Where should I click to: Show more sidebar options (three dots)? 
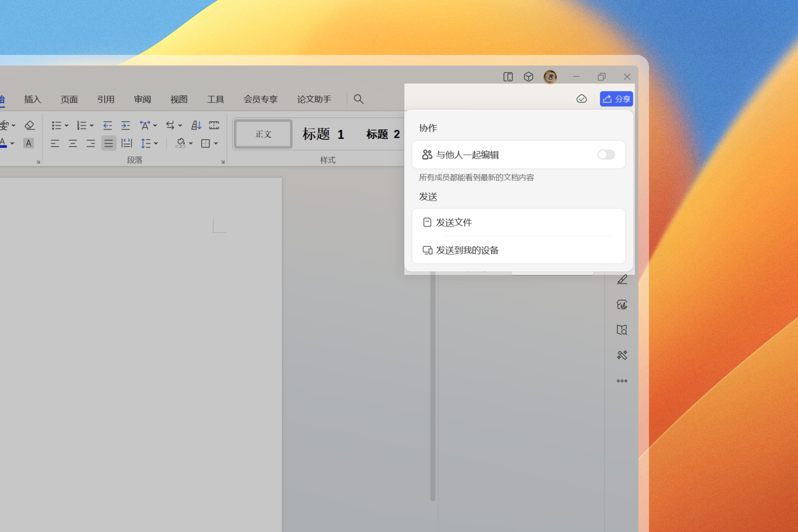pyautogui.click(x=622, y=381)
